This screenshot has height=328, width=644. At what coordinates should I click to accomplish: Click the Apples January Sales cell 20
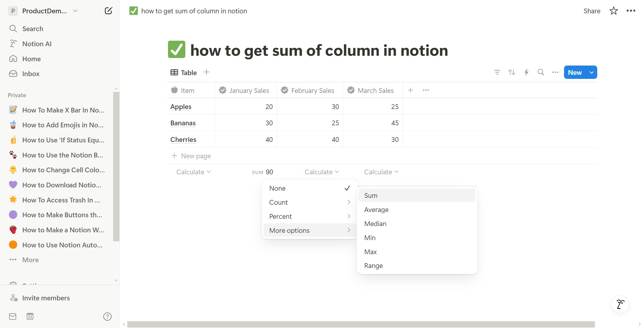coord(246,106)
